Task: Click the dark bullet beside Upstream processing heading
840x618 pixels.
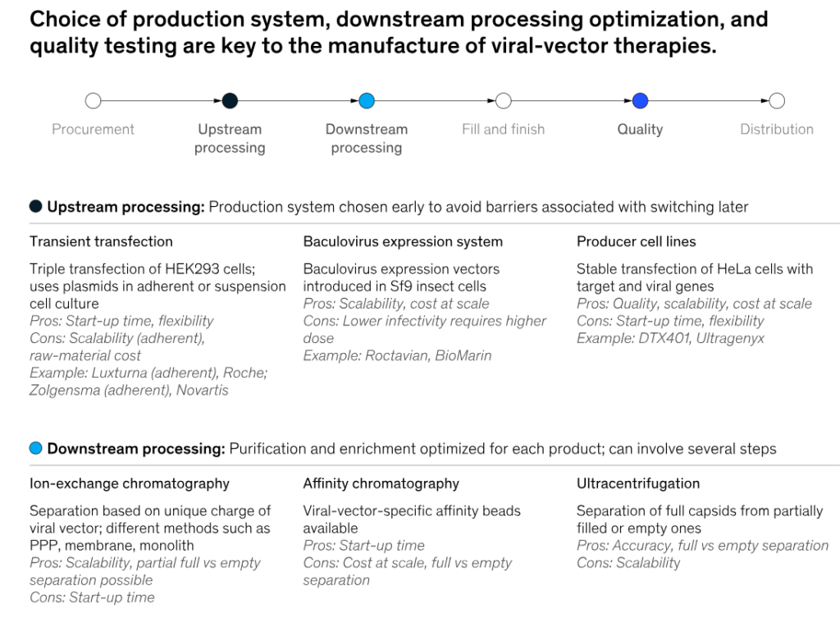Action: pyautogui.click(x=36, y=207)
